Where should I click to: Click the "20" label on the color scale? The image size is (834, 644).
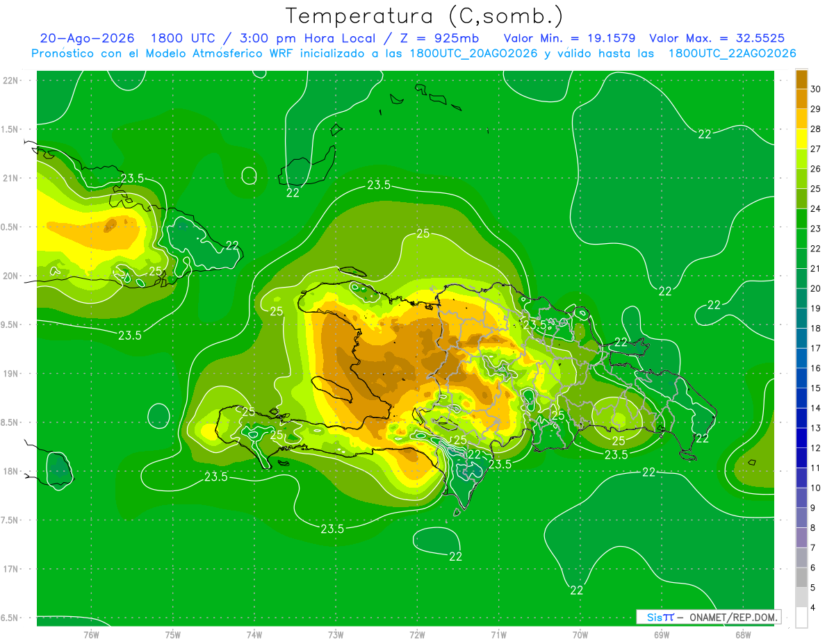(x=816, y=288)
